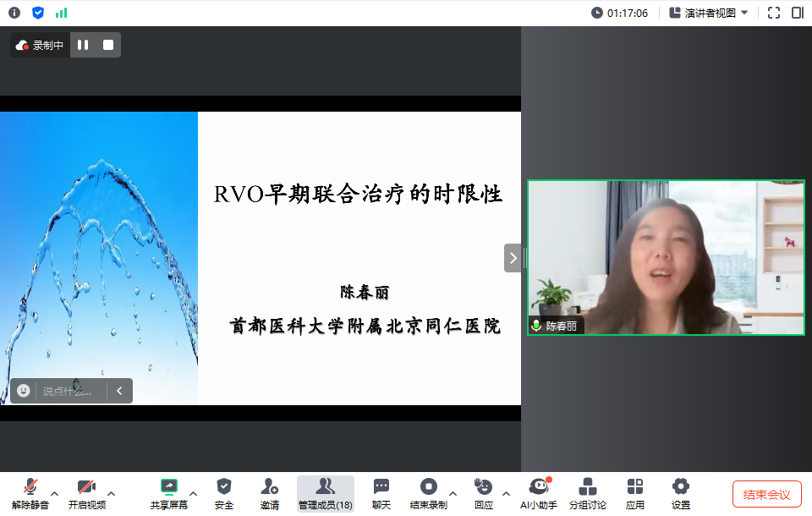812x516 pixels.
Task: Click presenter name 陈春丽 on slide
Action: pos(365,292)
